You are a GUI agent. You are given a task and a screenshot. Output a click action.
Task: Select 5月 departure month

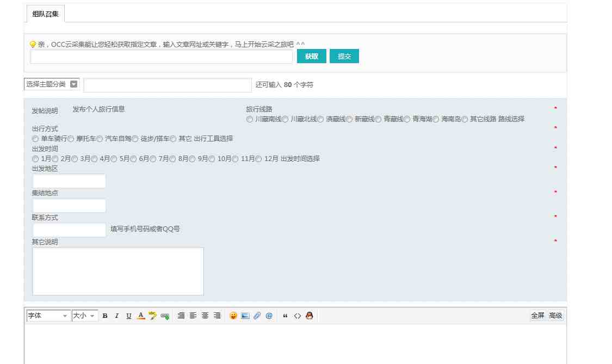point(114,159)
